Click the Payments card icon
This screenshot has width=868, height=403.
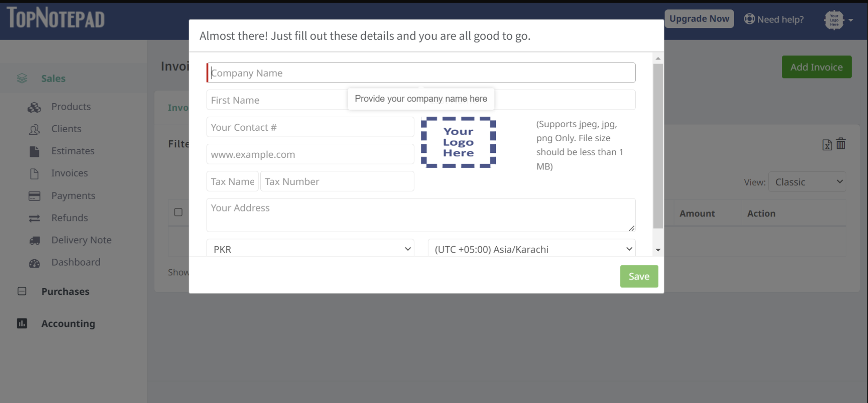point(34,196)
